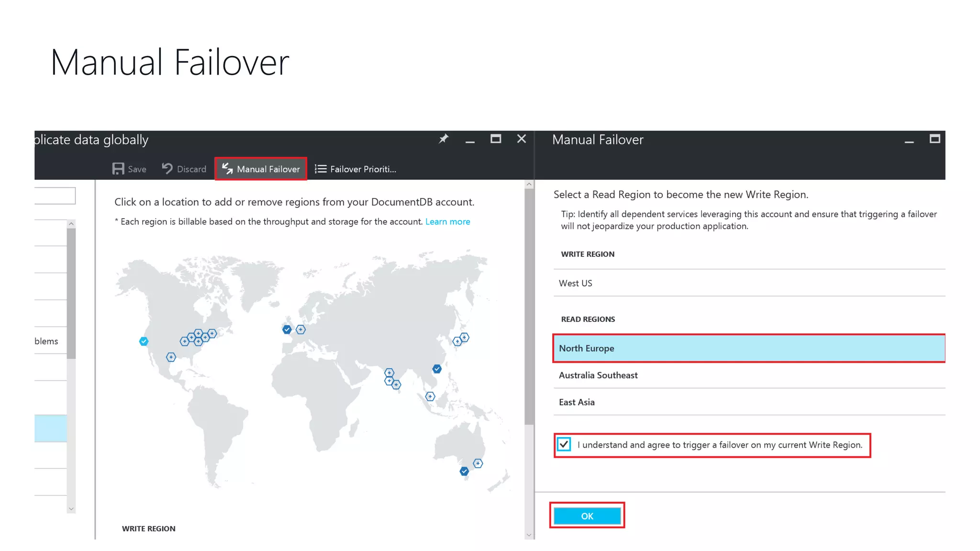980x551 pixels.
Task: Add the South Central US hexagon marker
Action: [x=171, y=357]
